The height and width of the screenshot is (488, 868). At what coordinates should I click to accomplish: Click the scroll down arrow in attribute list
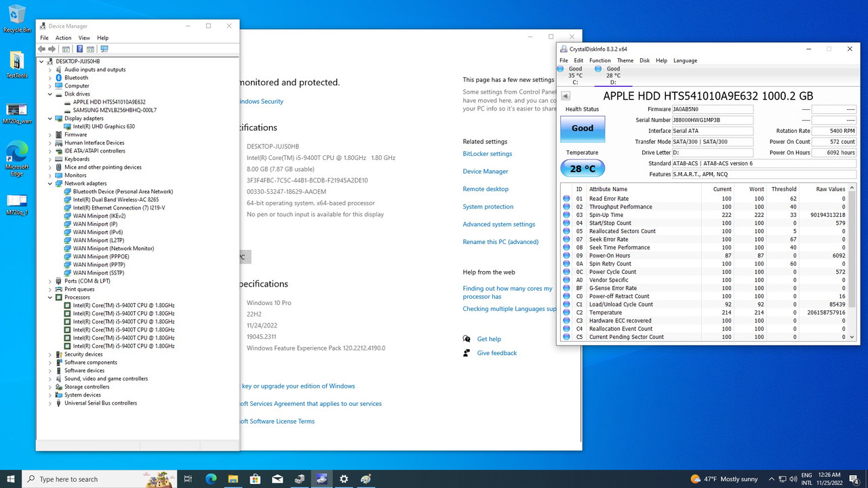click(852, 337)
